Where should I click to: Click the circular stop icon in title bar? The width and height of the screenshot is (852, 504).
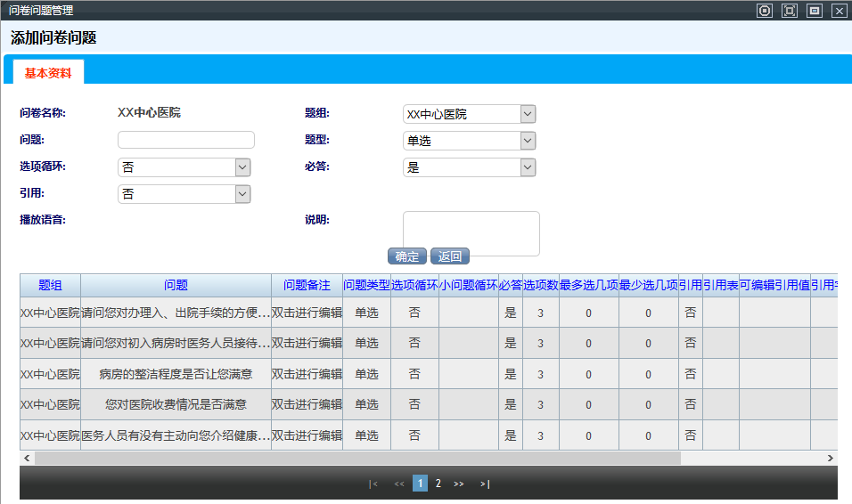(x=764, y=11)
